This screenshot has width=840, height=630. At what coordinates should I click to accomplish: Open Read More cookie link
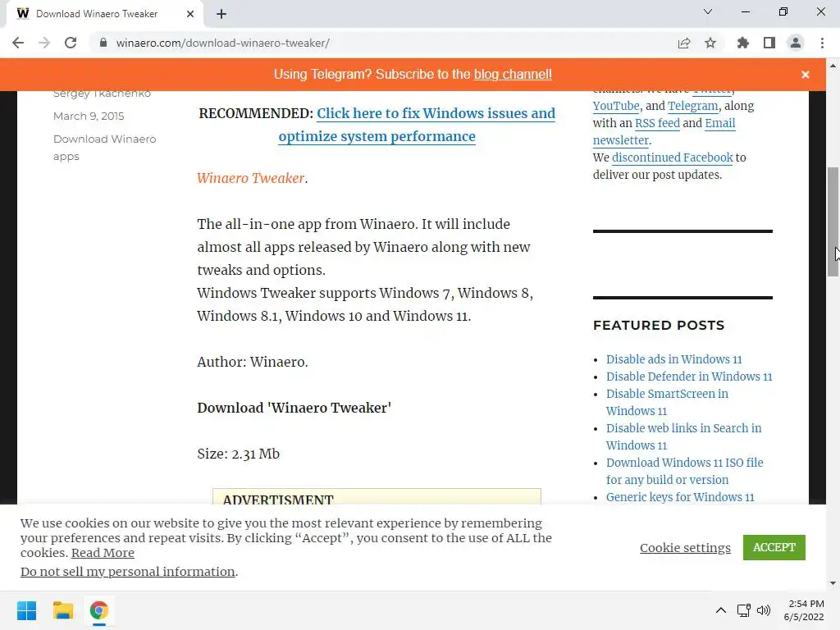pyautogui.click(x=103, y=553)
